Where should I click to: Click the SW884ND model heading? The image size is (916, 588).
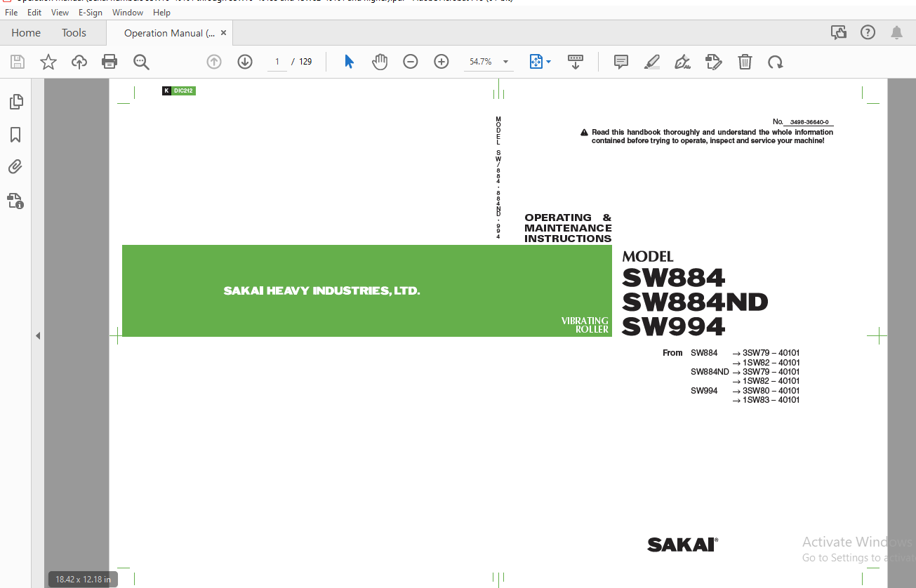point(695,302)
